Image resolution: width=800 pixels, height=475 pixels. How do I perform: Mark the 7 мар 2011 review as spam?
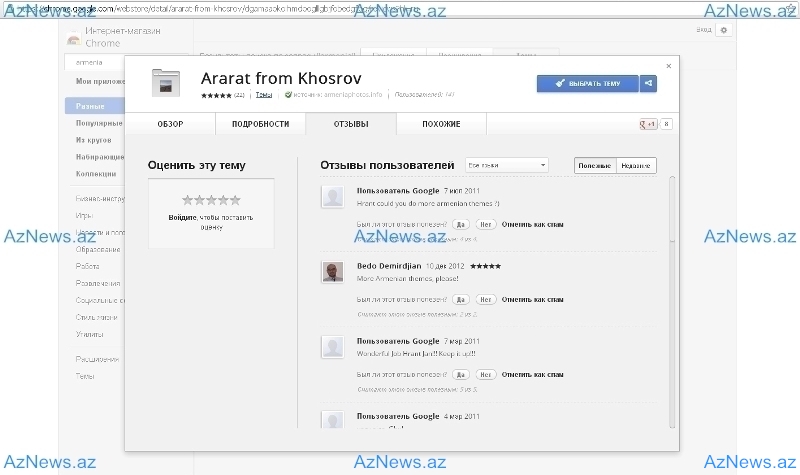click(x=532, y=374)
